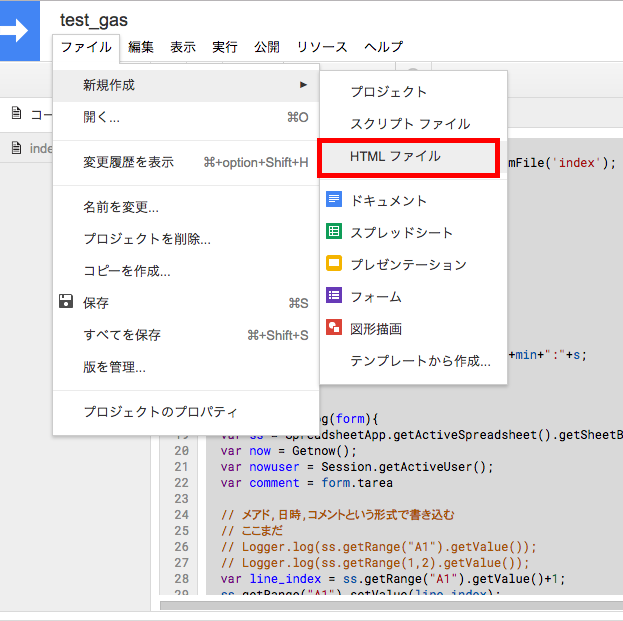Expand the 新規作成 submenu arrow
The width and height of the screenshot is (623, 621).
pyautogui.click(x=303, y=85)
